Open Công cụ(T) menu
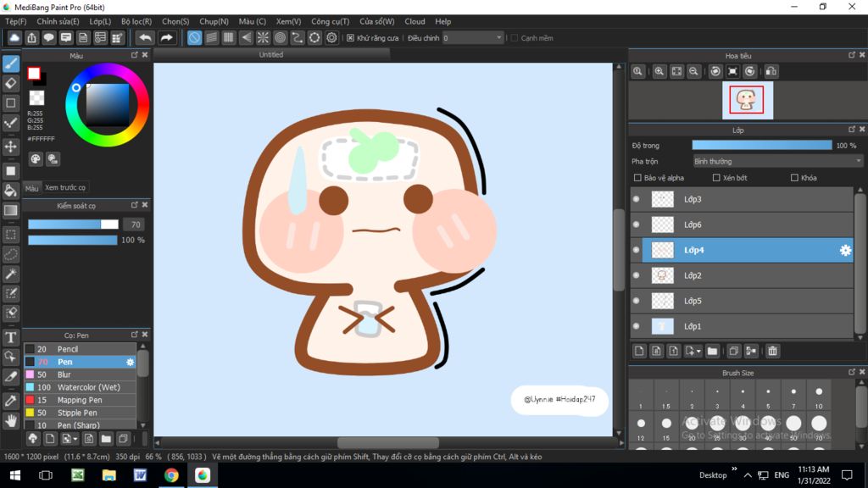The height and width of the screenshot is (488, 868). pos(330,21)
